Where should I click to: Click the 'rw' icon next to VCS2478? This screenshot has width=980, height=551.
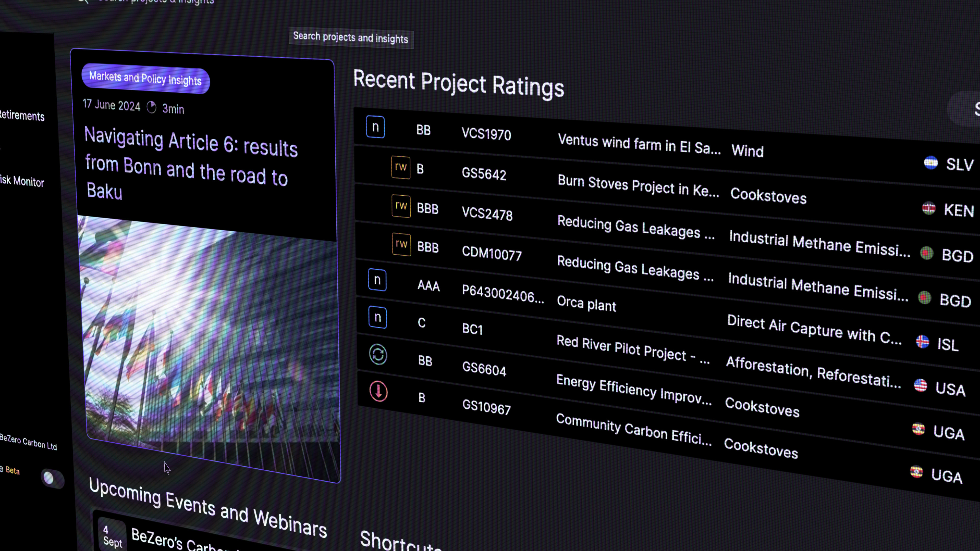(x=401, y=206)
